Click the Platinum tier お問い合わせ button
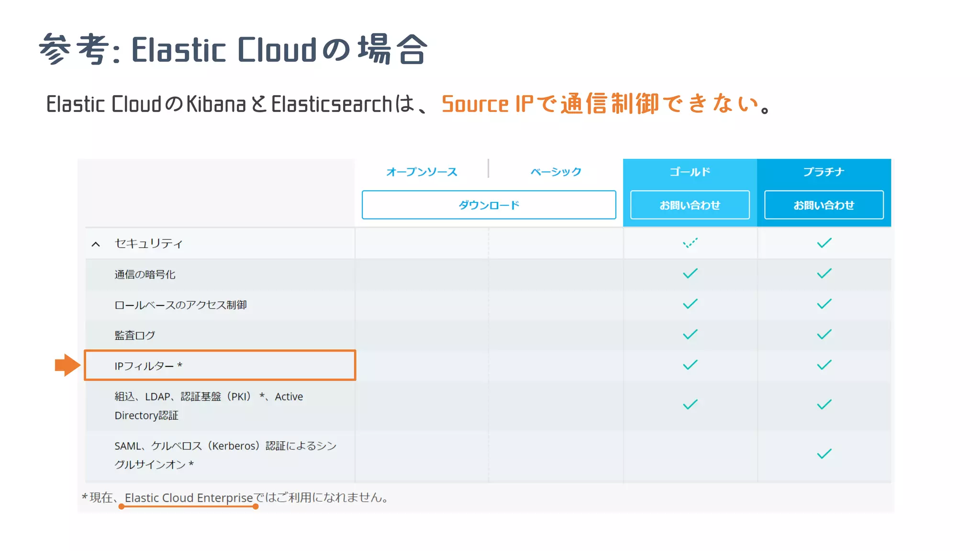Screen dimensions: 980x551 click(x=824, y=205)
